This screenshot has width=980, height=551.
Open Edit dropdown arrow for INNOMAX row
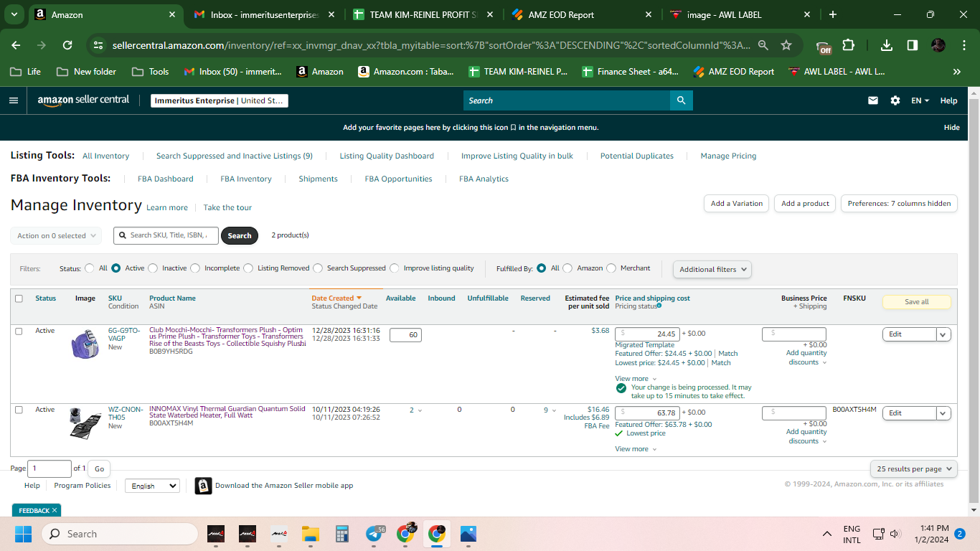point(943,413)
